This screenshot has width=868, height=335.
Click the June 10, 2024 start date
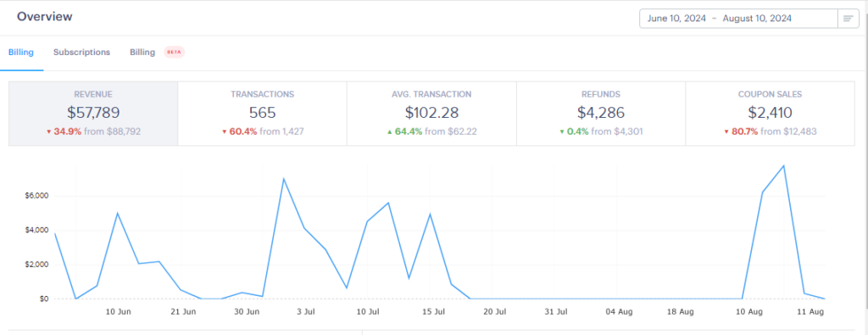pyautogui.click(x=676, y=19)
